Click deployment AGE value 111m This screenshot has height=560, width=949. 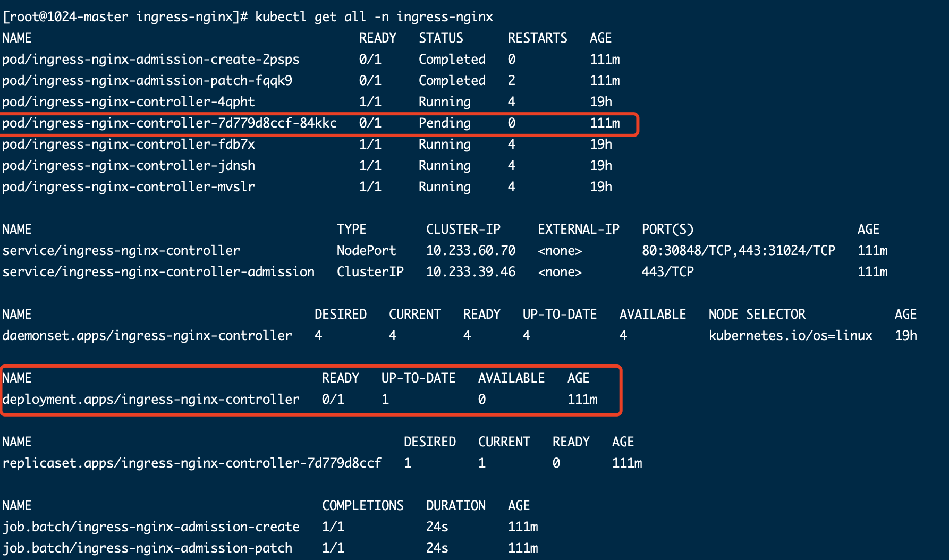pyautogui.click(x=582, y=400)
